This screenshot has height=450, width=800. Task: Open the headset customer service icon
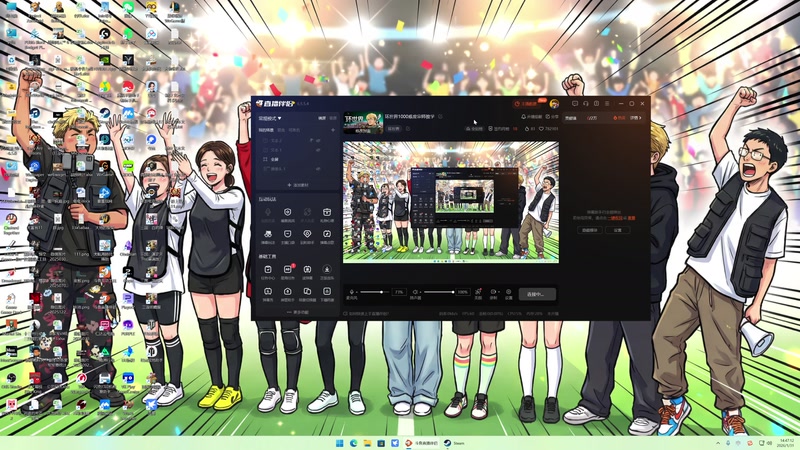pos(586,104)
